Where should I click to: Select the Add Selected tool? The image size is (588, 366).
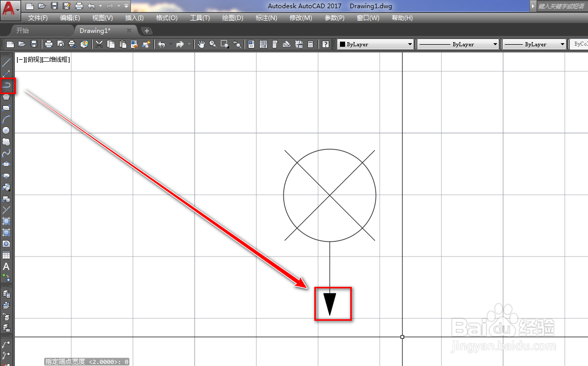pos(6,278)
